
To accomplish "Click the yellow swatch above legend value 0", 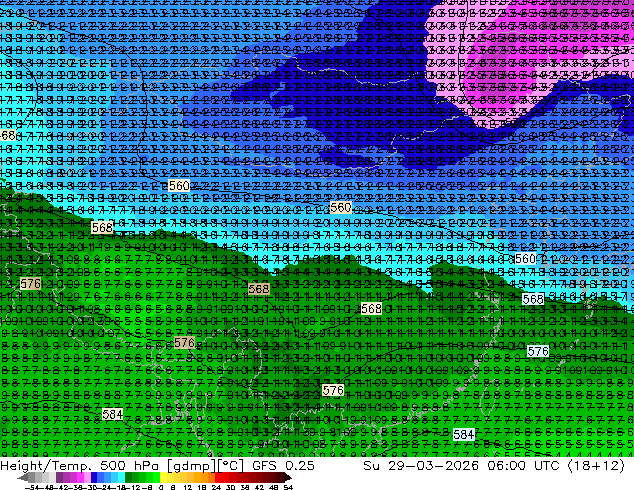I will coord(163,477).
